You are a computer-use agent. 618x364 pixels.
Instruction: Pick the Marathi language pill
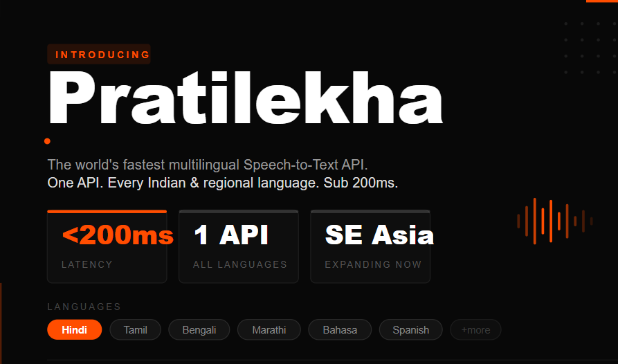pos(269,329)
